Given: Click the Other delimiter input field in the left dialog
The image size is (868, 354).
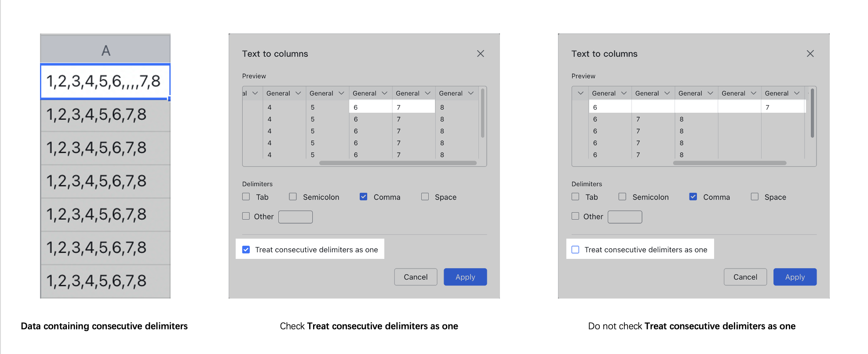Looking at the screenshot, I should coord(295,217).
